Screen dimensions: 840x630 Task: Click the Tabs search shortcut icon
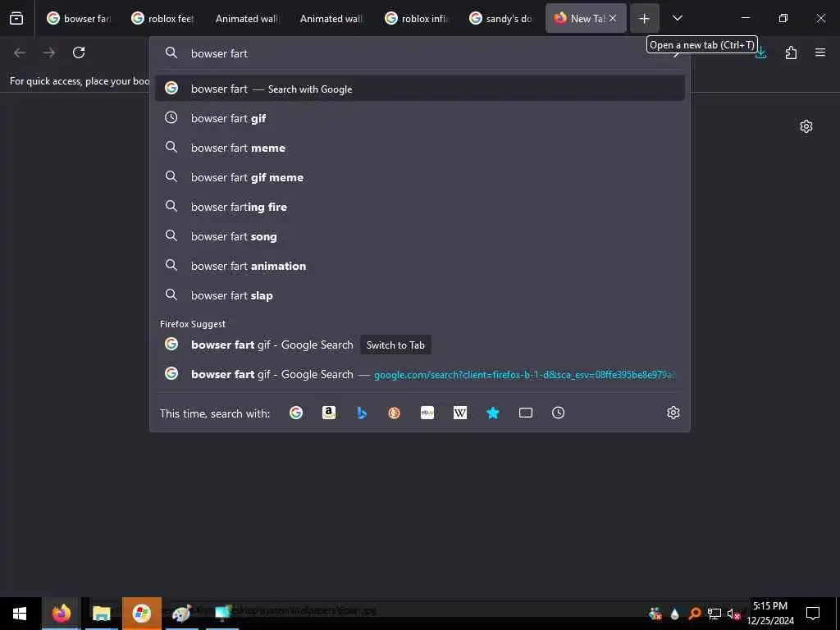click(526, 413)
